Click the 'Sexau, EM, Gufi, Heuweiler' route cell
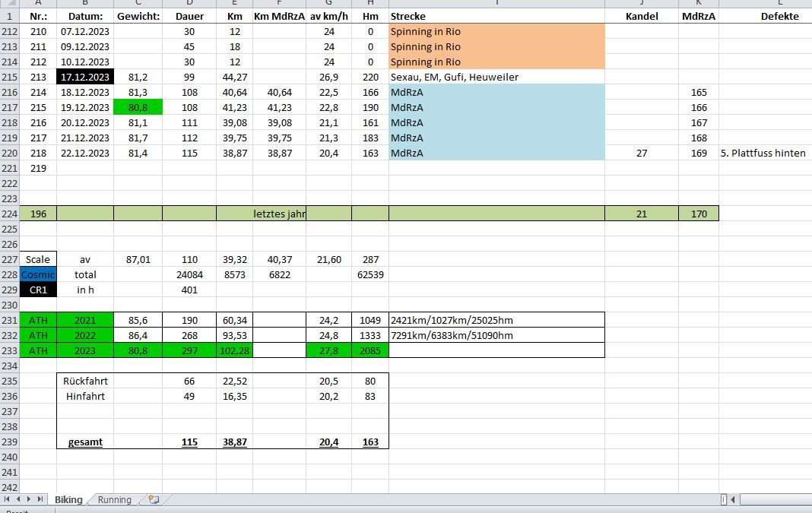Screen dimensions: 812x513 click(x=496, y=77)
